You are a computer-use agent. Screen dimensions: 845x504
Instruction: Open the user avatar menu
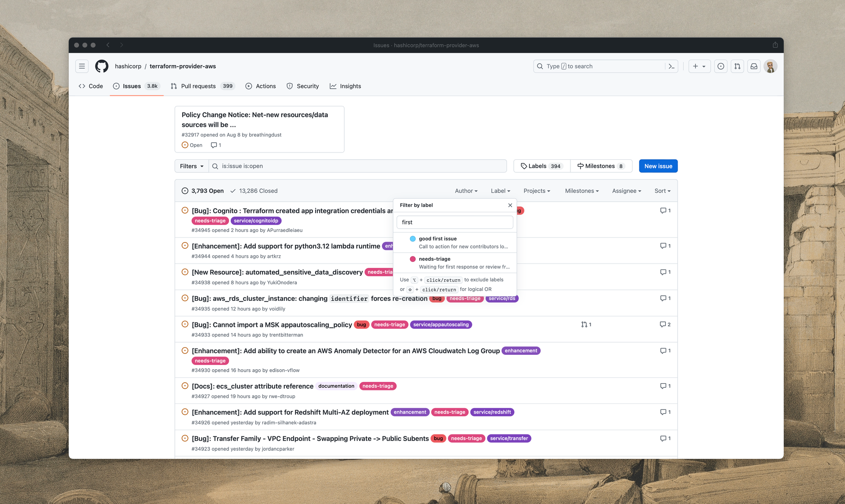[x=770, y=66]
